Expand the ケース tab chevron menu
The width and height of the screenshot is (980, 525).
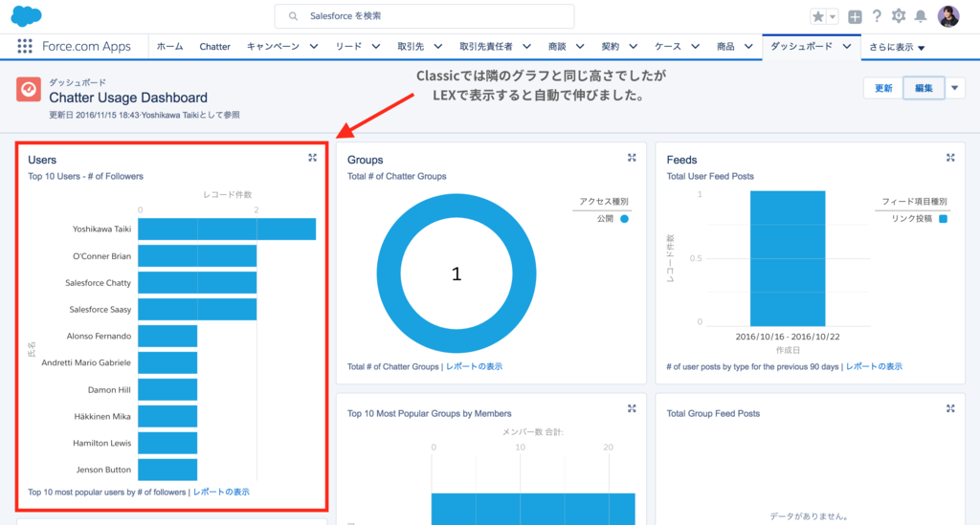pyautogui.click(x=695, y=46)
